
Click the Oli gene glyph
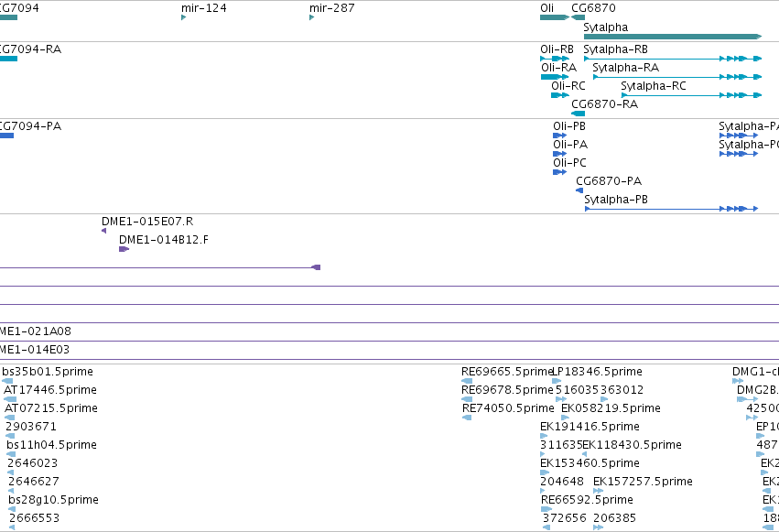pos(555,17)
